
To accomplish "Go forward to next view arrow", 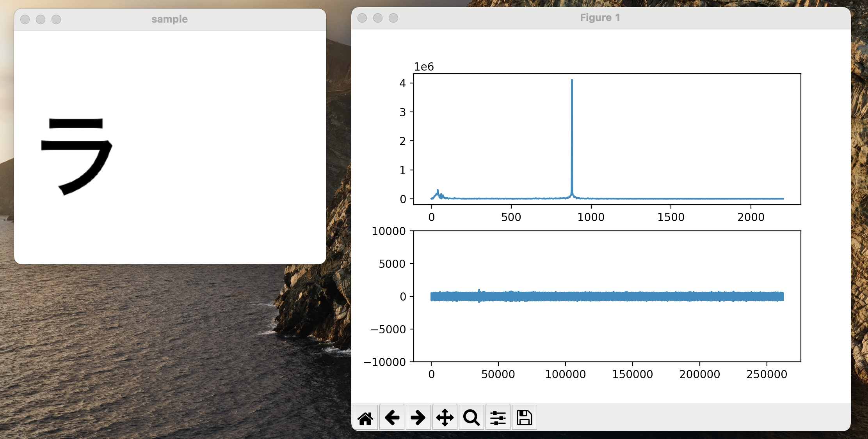I will [418, 418].
